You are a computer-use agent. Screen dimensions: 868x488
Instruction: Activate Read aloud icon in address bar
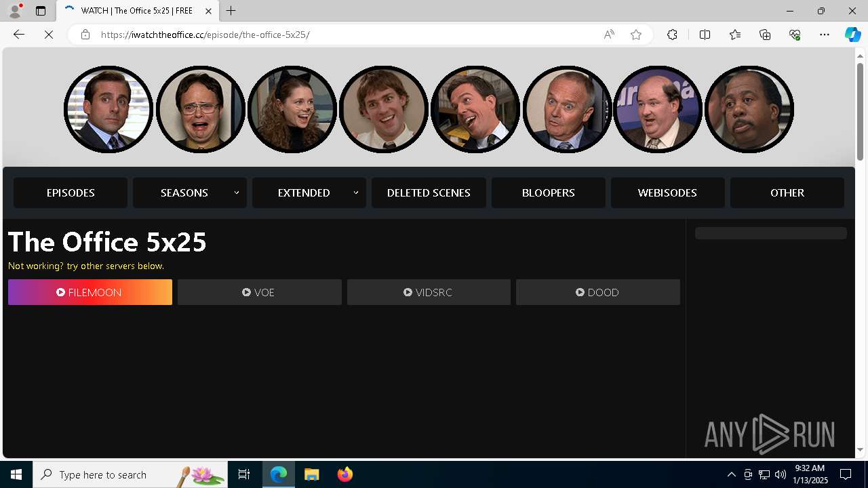(609, 35)
